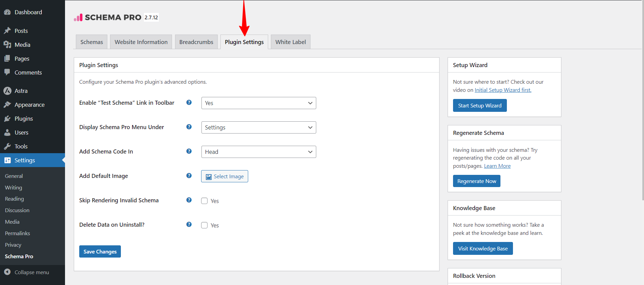Click the Appearance paintbrush icon

point(7,105)
